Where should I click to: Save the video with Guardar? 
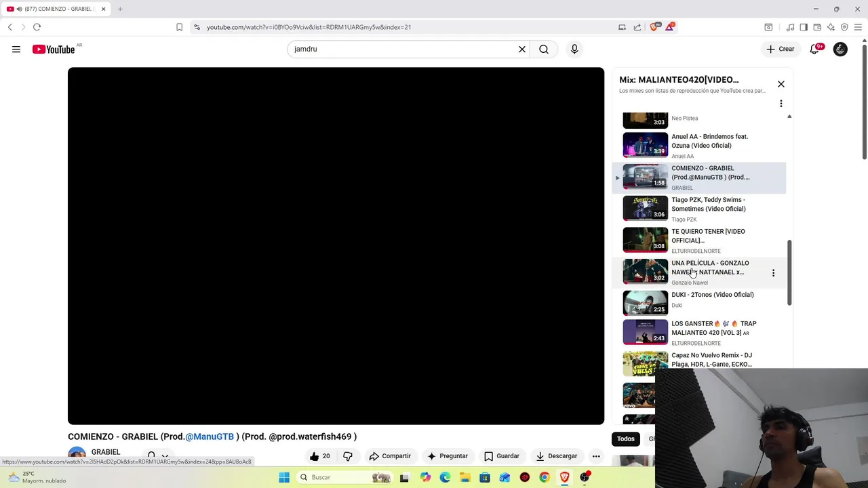click(x=502, y=456)
